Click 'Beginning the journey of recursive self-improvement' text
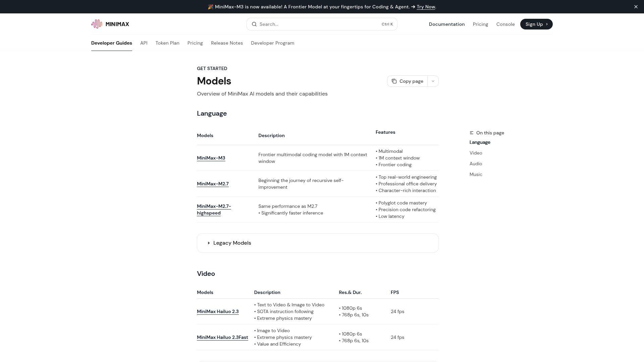The height and width of the screenshot is (362, 644). pos(301,184)
